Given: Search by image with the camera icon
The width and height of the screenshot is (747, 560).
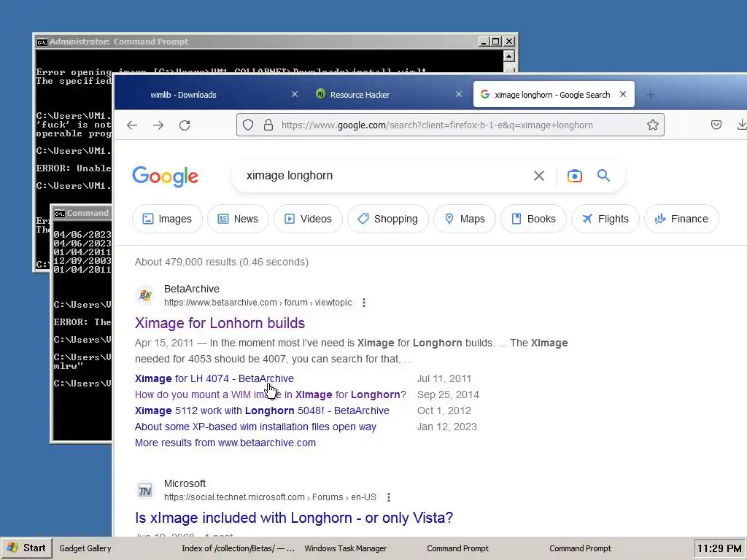Looking at the screenshot, I should pyautogui.click(x=575, y=176).
